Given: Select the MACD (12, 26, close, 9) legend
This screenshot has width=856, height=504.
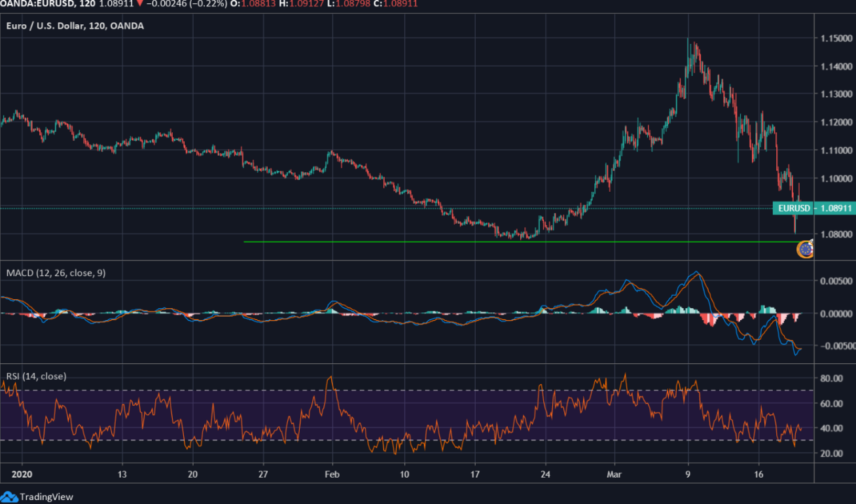Looking at the screenshot, I should (x=56, y=273).
